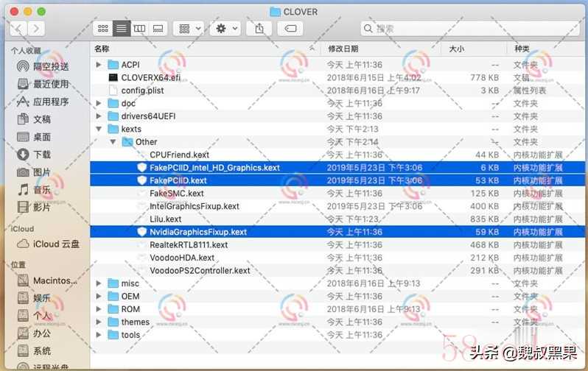588x371 pixels.
Task: Expand the themes folder
Action: click(x=99, y=322)
